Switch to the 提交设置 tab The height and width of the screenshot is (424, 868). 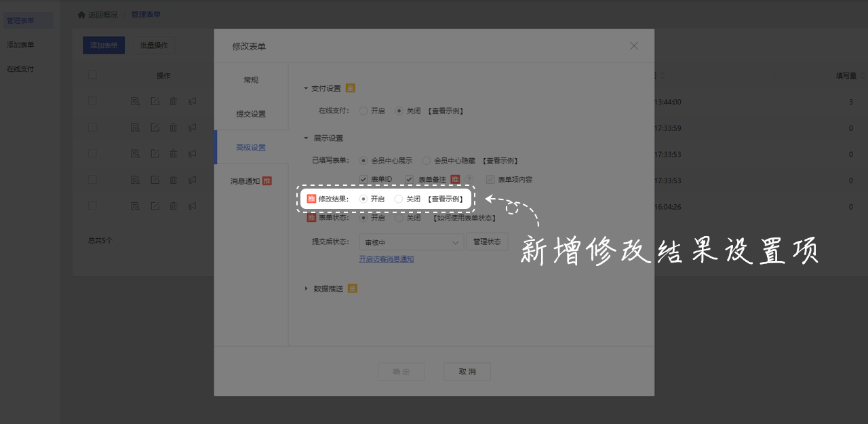point(251,114)
